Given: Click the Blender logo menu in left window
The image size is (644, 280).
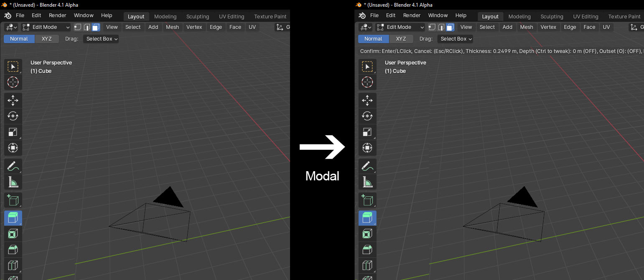Looking at the screenshot, I should tap(8, 15).
